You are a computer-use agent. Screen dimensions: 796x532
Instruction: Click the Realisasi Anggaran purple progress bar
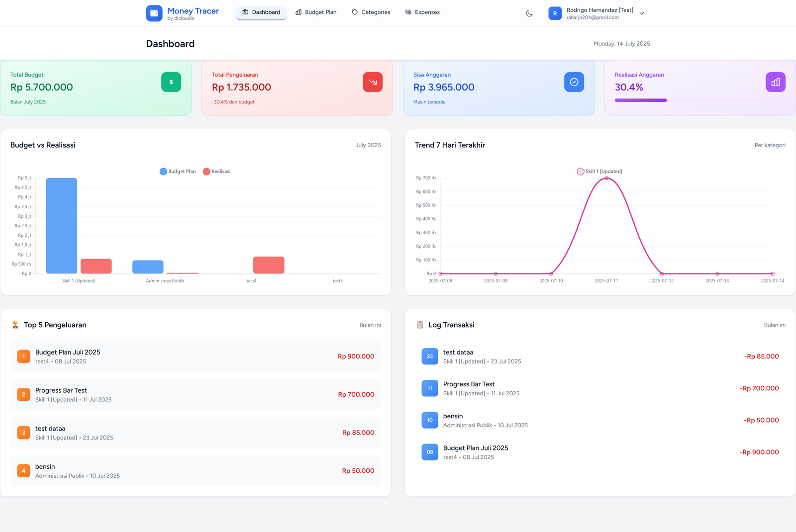640,100
